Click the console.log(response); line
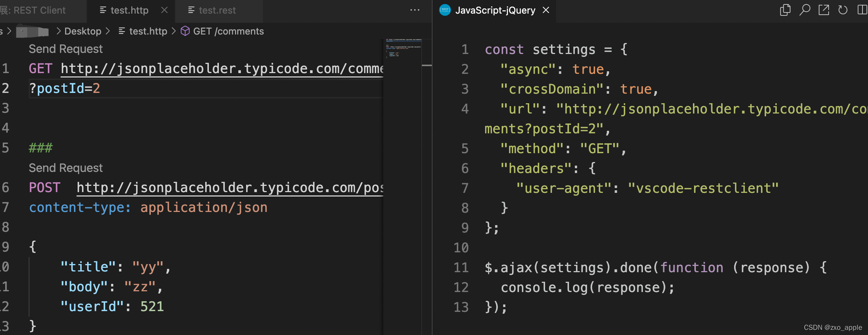 [x=588, y=287]
